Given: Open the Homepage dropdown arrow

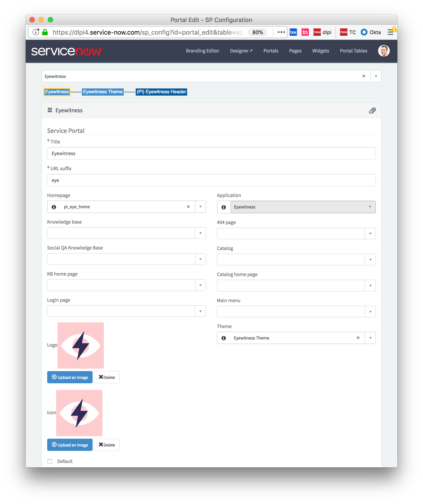Looking at the screenshot, I should [x=200, y=207].
